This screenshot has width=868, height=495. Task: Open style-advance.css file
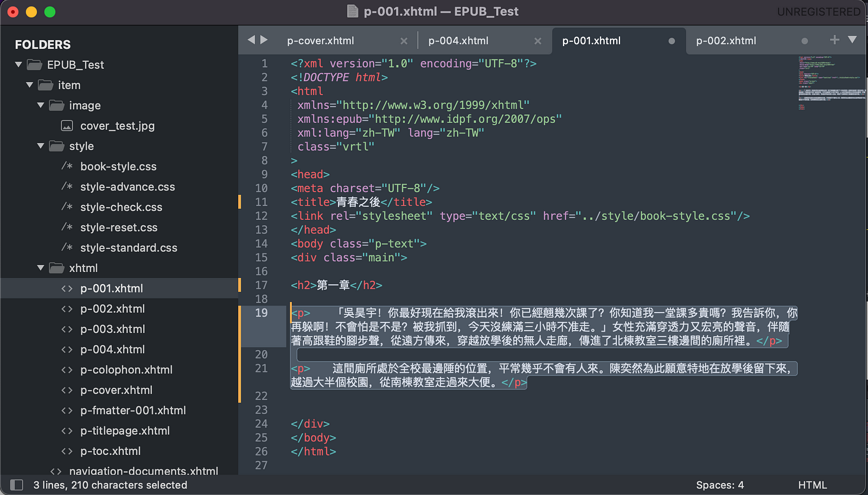pos(127,187)
